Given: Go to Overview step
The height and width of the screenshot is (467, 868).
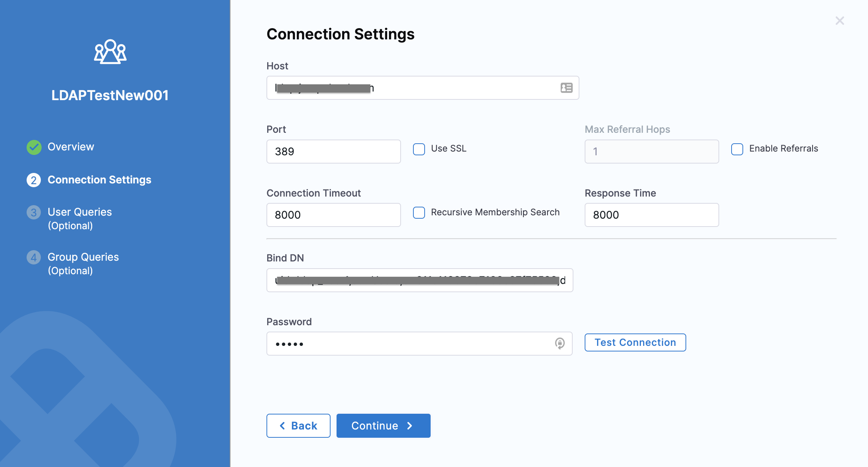Looking at the screenshot, I should [x=70, y=147].
